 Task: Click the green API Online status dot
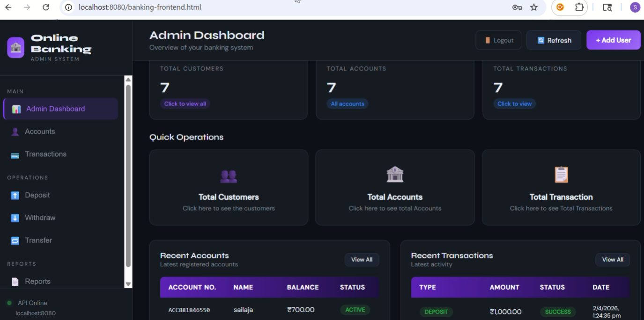pos(9,303)
